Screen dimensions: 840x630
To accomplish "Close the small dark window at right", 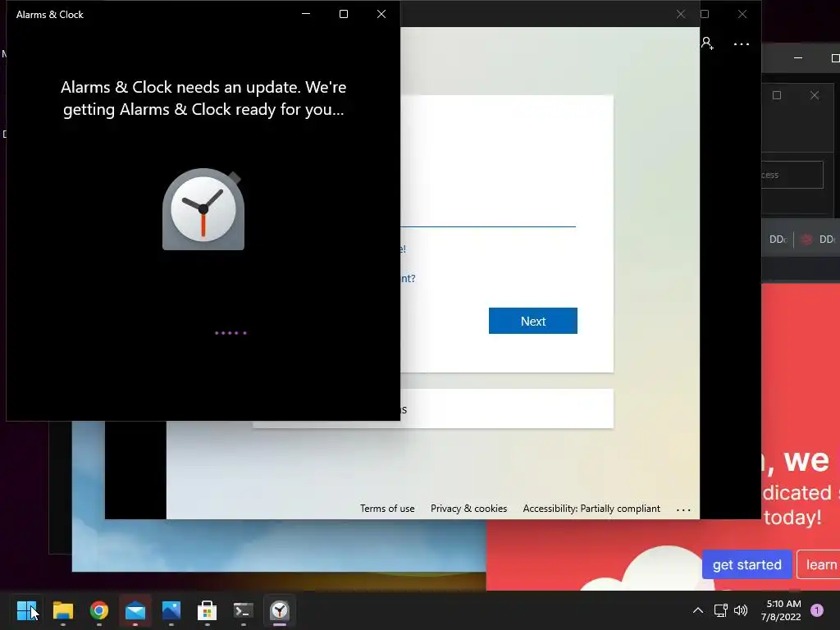I will click(815, 95).
